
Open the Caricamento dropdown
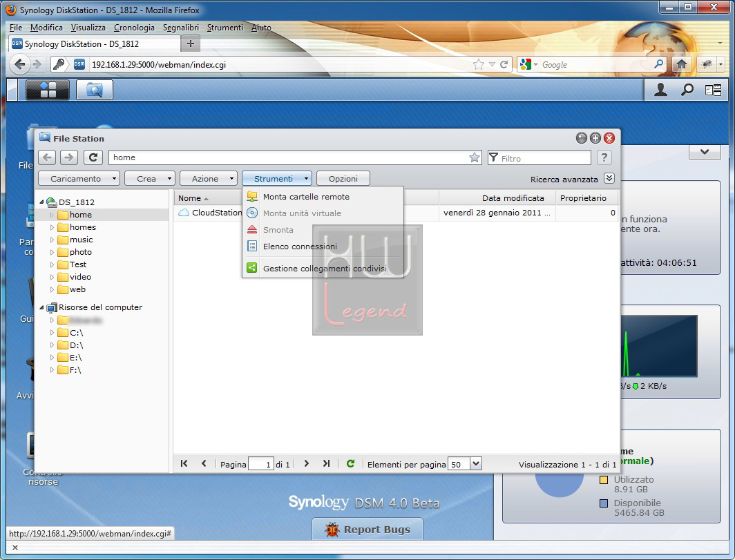click(x=79, y=179)
